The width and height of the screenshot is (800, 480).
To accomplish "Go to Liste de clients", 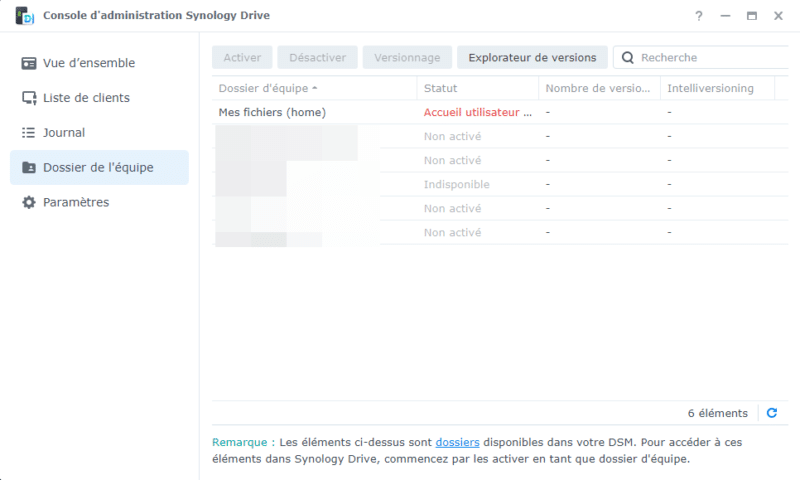I will [x=99, y=98].
